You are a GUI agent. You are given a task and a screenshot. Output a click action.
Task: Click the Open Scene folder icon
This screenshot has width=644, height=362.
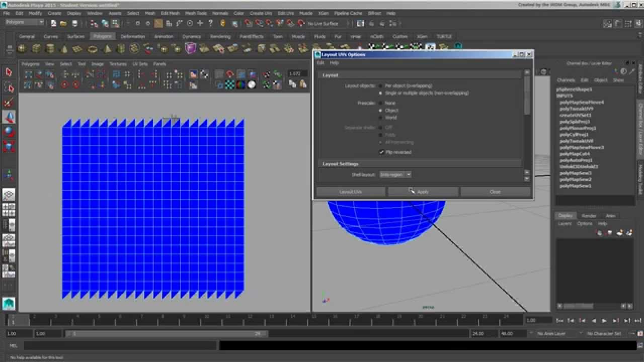pyautogui.click(x=64, y=24)
